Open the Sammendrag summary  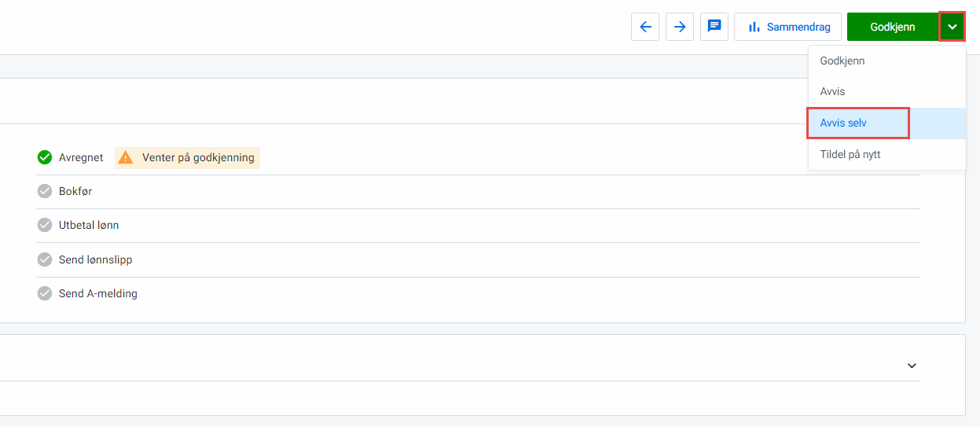tap(787, 27)
